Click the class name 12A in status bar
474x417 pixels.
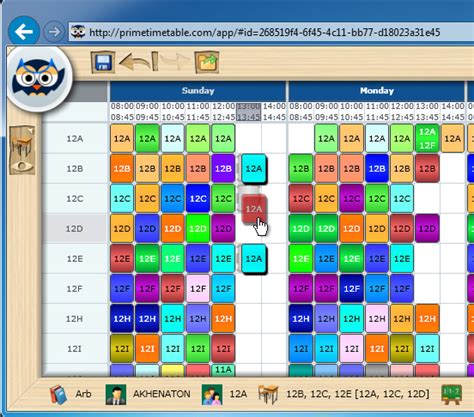238,394
